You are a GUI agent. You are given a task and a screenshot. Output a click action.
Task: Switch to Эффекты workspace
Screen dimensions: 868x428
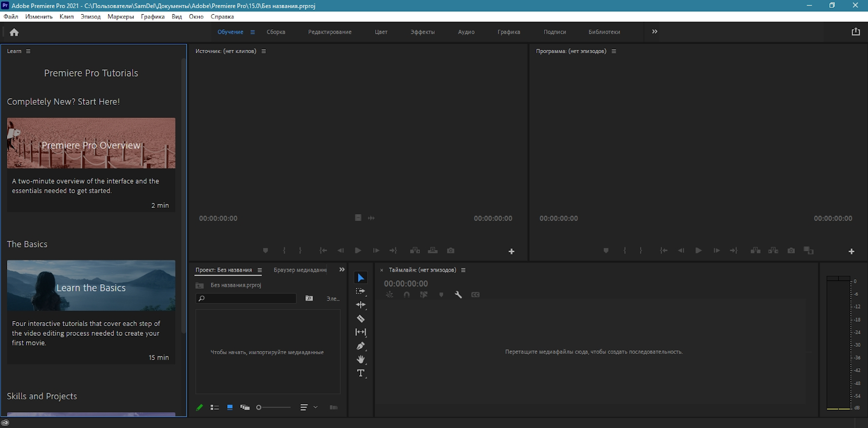(423, 32)
